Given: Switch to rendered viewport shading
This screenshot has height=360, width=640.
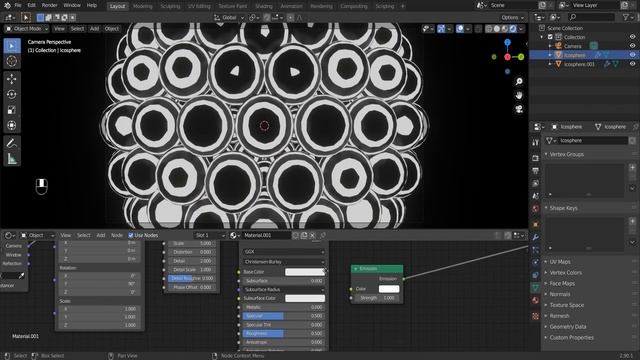Looking at the screenshot, I should coord(513,29).
